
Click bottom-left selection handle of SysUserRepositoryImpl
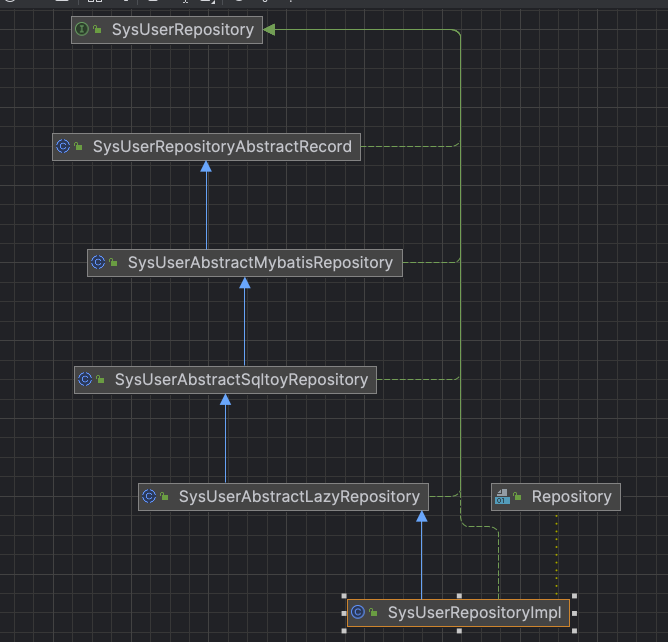coord(344,631)
